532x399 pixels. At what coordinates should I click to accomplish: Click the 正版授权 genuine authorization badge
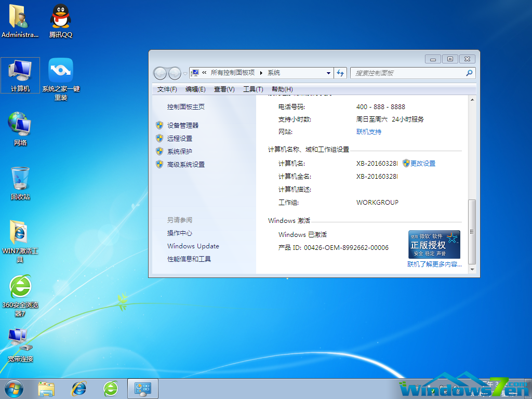434,244
